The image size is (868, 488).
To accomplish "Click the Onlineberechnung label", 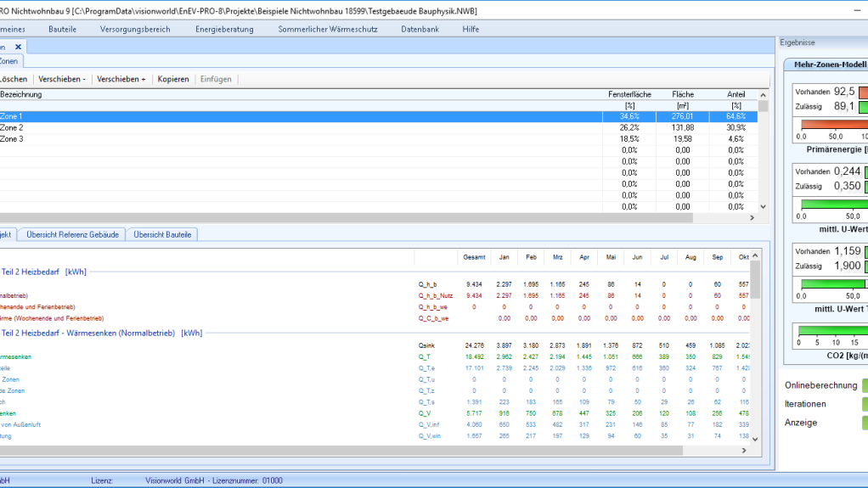I will (820, 385).
